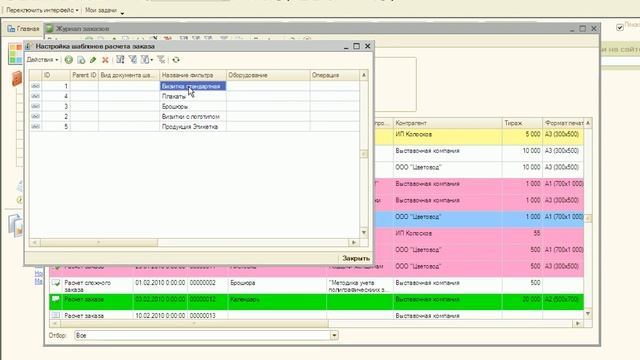Click document icon of green 03.02.2010 row
Screen dimensions: 640x360
click(56, 299)
